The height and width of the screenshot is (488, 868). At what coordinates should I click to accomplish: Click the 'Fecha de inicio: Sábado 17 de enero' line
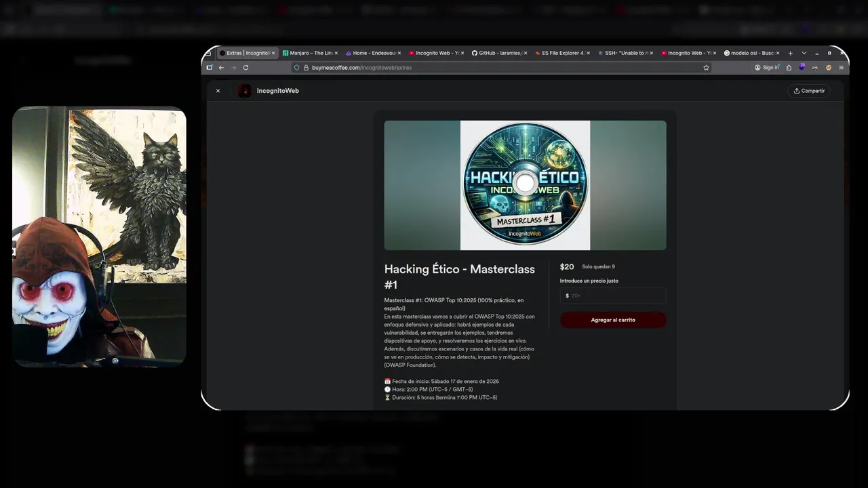click(441, 382)
